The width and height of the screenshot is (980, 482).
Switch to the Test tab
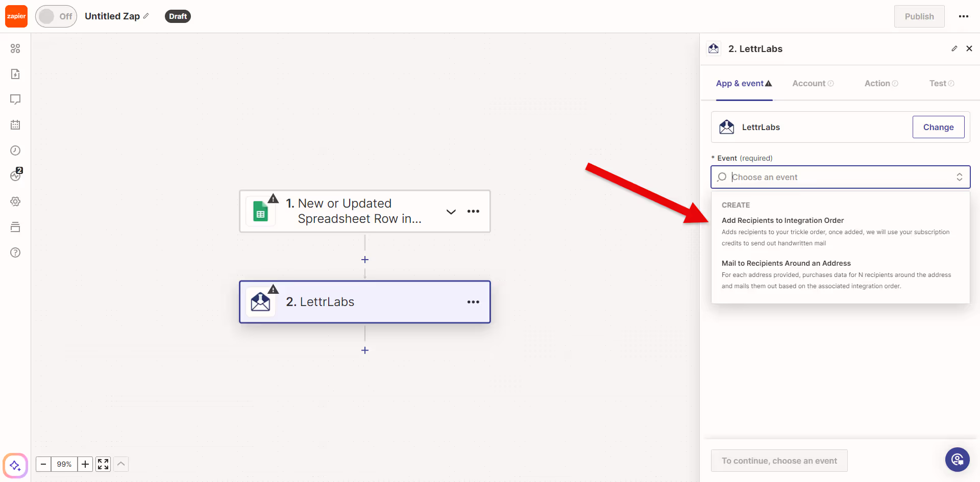(x=942, y=83)
